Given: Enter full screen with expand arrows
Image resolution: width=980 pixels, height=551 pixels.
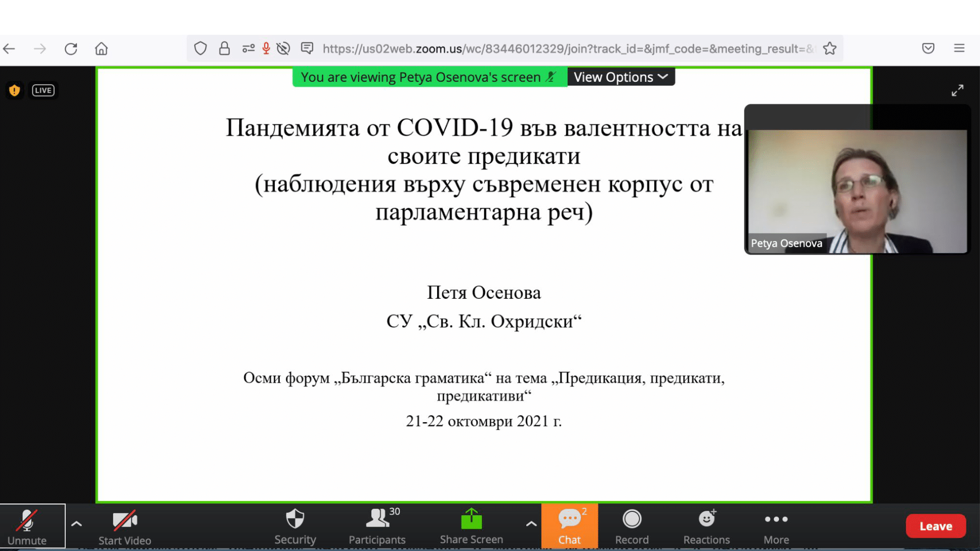Looking at the screenshot, I should (x=957, y=90).
